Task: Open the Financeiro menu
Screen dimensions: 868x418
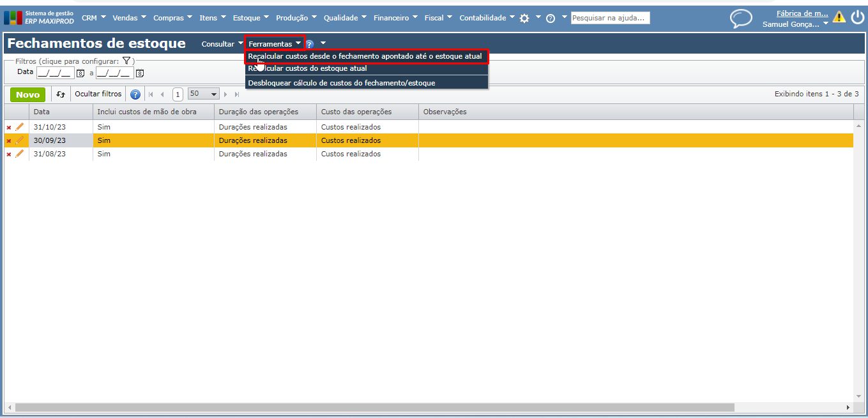Action: click(395, 18)
